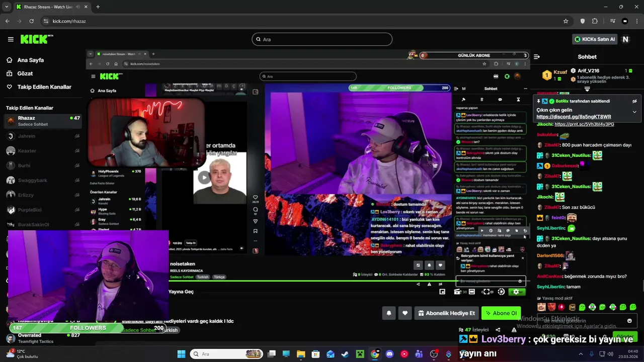
Task: Click the heart follow button
Action: pyautogui.click(x=405, y=313)
